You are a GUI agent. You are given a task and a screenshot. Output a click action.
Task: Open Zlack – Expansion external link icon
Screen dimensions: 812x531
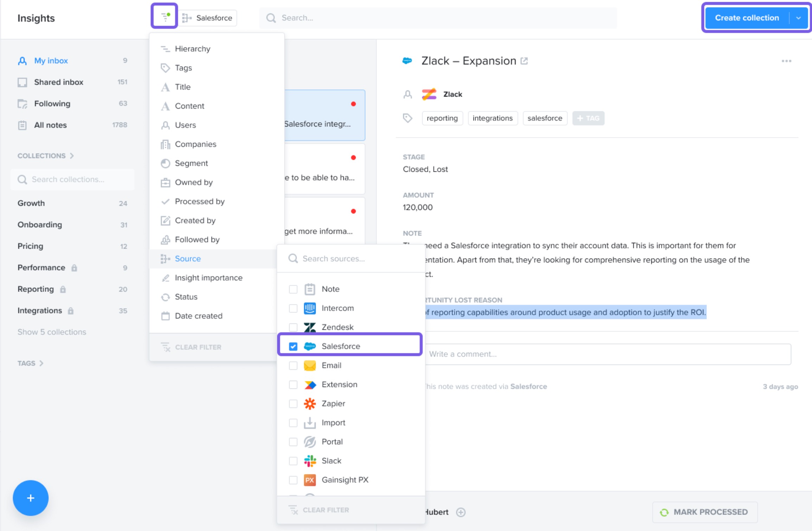coord(524,61)
